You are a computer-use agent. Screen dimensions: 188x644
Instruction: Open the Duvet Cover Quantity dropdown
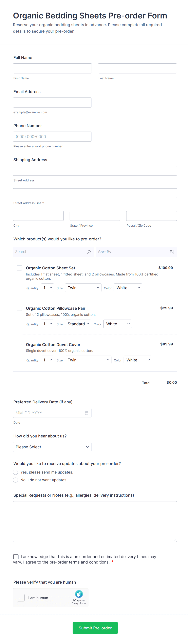47,360
